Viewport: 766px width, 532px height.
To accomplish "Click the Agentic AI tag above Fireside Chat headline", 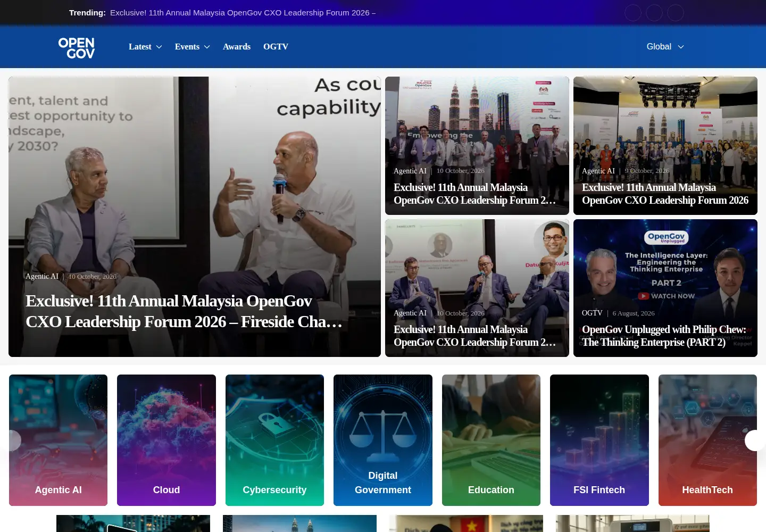I will pyautogui.click(x=42, y=277).
